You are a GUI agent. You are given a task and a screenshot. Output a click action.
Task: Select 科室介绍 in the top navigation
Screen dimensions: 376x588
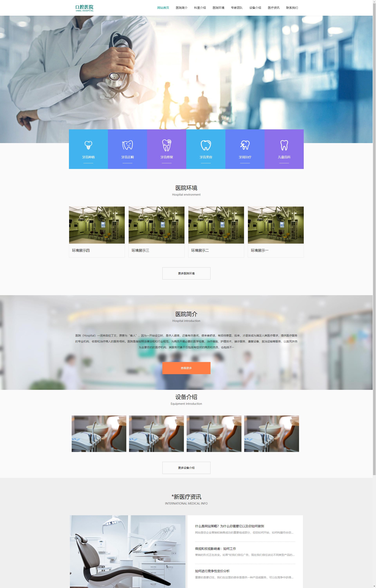coord(200,8)
